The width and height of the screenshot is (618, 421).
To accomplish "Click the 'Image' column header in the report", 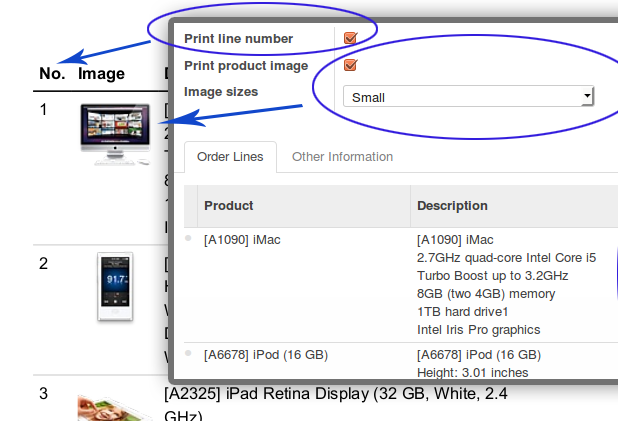I will coord(101,74).
